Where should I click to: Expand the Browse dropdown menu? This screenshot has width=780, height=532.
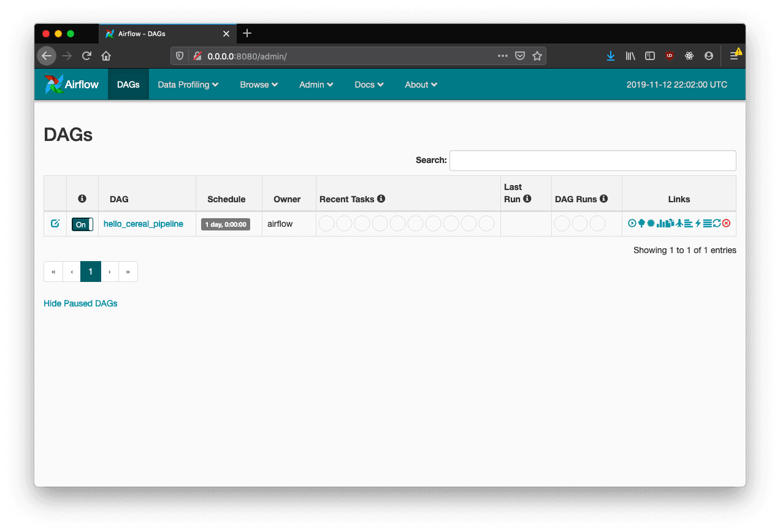pos(259,85)
